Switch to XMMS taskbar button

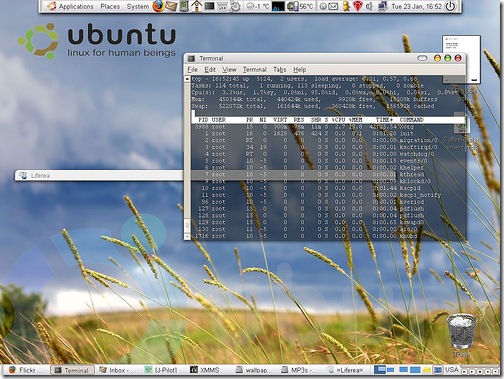(209, 370)
